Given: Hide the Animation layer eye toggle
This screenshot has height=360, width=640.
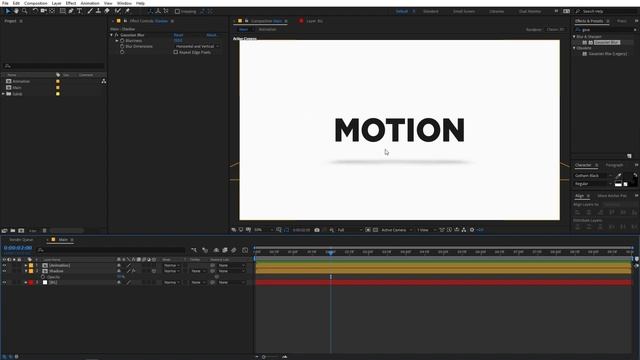Looking at the screenshot, I should click(x=4, y=265).
